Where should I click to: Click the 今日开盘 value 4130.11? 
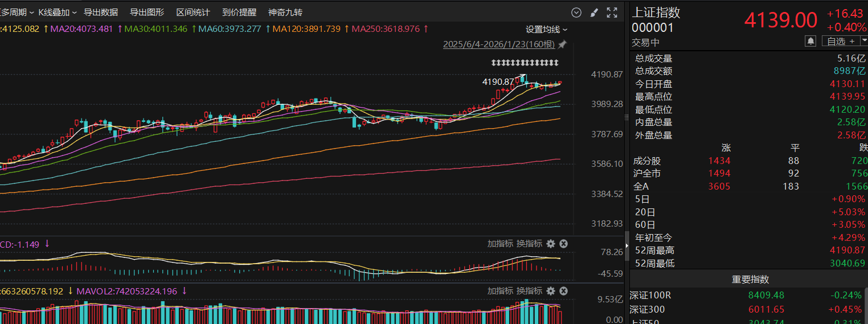click(x=847, y=84)
